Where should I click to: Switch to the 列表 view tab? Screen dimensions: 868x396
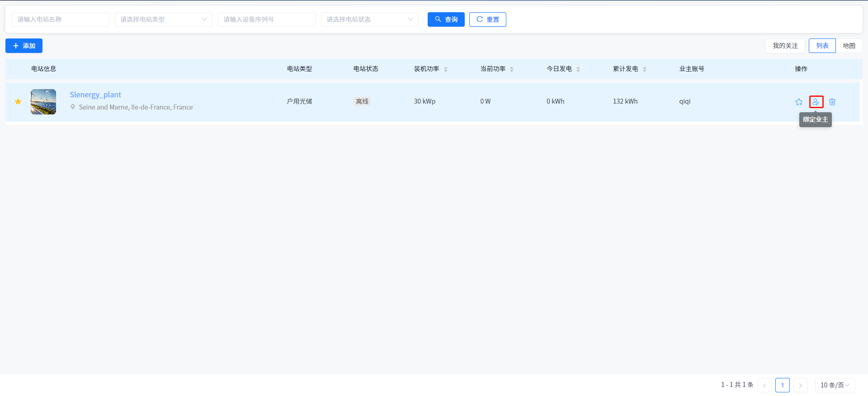(822, 46)
